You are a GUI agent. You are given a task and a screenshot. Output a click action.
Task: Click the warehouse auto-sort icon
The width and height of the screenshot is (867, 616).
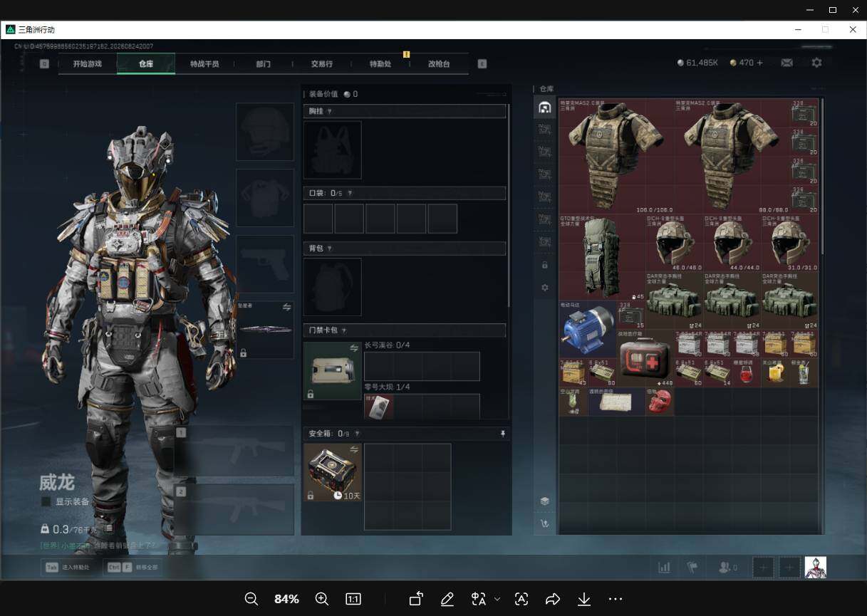[x=545, y=524]
